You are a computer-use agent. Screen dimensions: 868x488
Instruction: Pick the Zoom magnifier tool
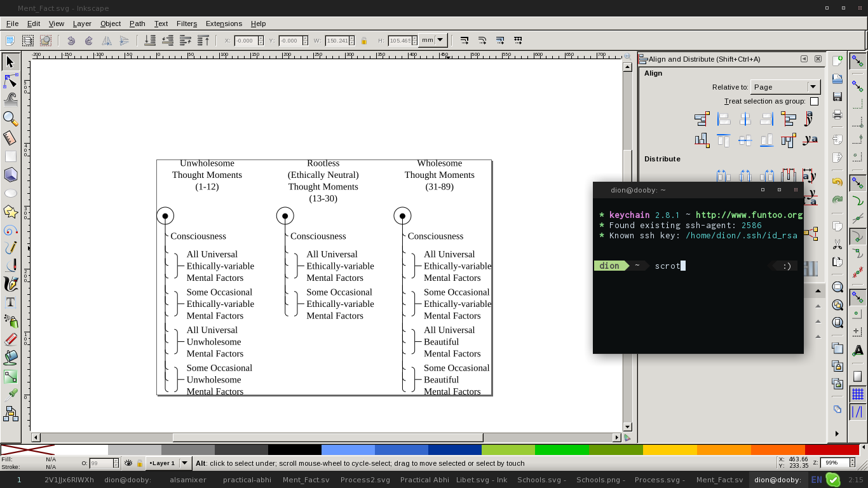pos(10,118)
